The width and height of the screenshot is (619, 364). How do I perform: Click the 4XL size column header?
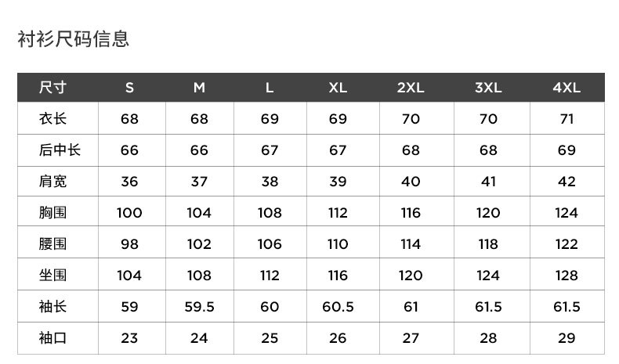pos(567,88)
